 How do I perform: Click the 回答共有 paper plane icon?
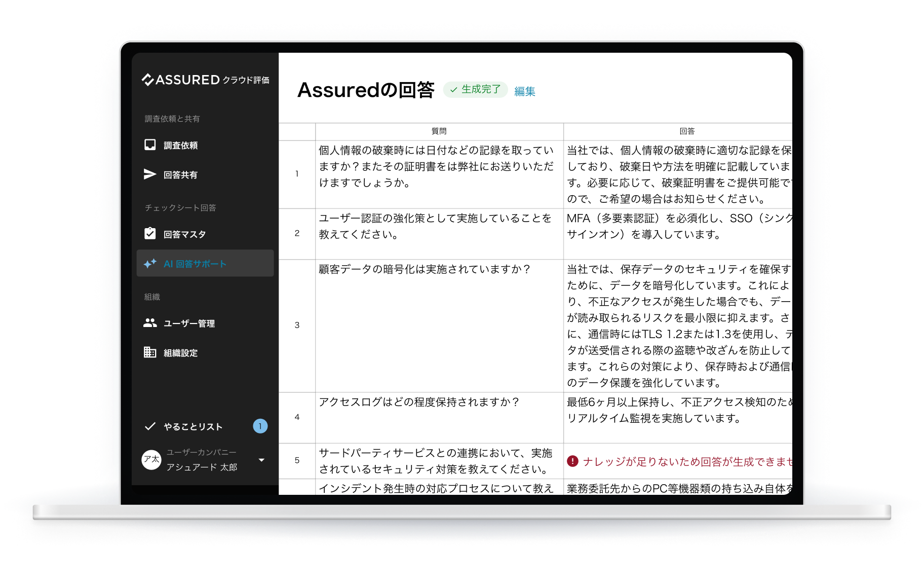[x=150, y=174]
